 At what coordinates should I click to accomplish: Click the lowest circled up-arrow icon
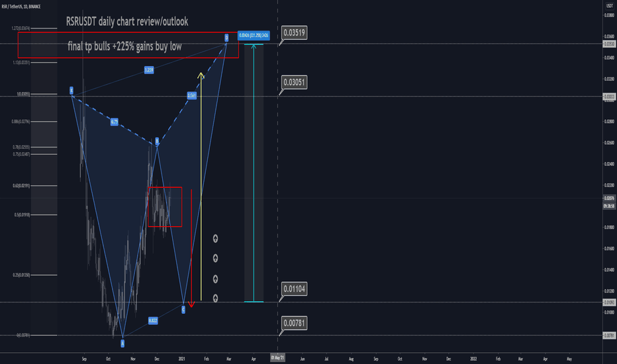[x=215, y=298]
